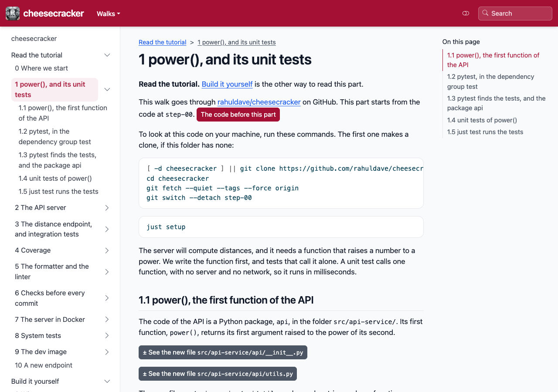The width and height of the screenshot is (558, 392).
Task: Expand '7 The server in Docker' chevron
Action: pyautogui.click(x=107, y=319)
